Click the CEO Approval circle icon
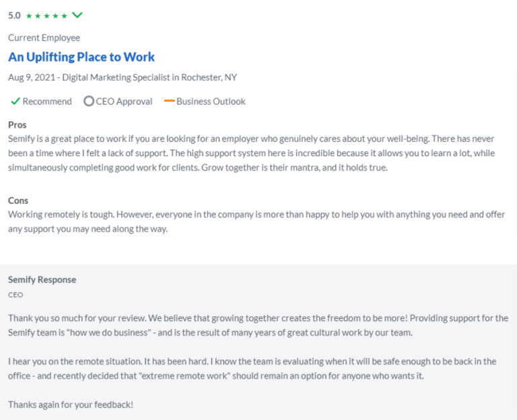Viewport: 517px width, 420px height. pyautogui.click(x=89, y=102)
